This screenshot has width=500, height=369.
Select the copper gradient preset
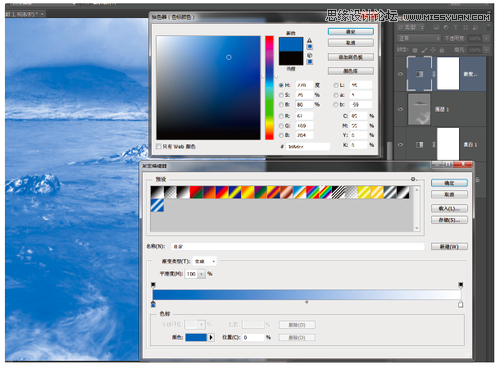pos(287,193)
